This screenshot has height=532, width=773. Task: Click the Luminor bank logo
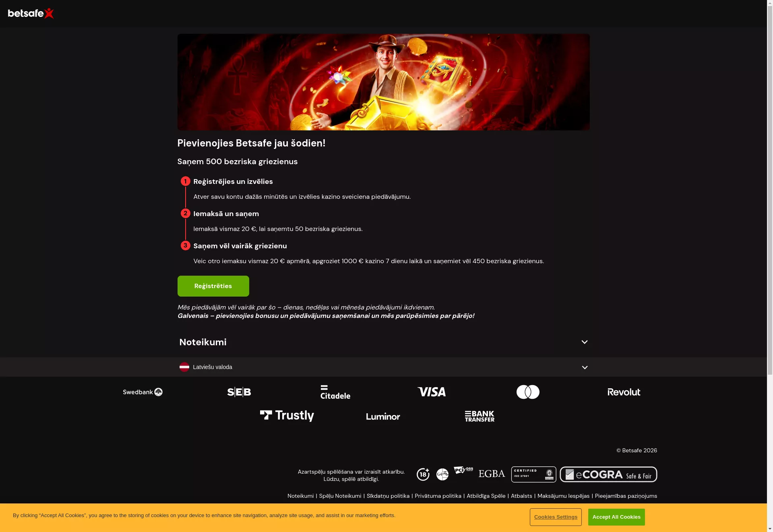click(x=383, y=417)
